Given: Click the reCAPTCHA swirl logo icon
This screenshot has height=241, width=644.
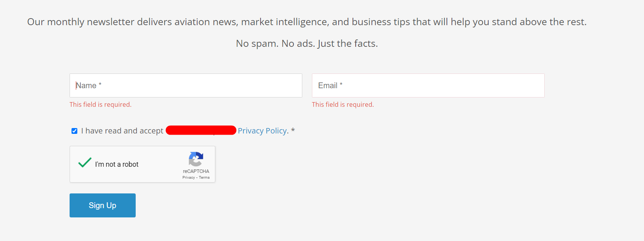Looking at the screenshot, I should [196, 159].
